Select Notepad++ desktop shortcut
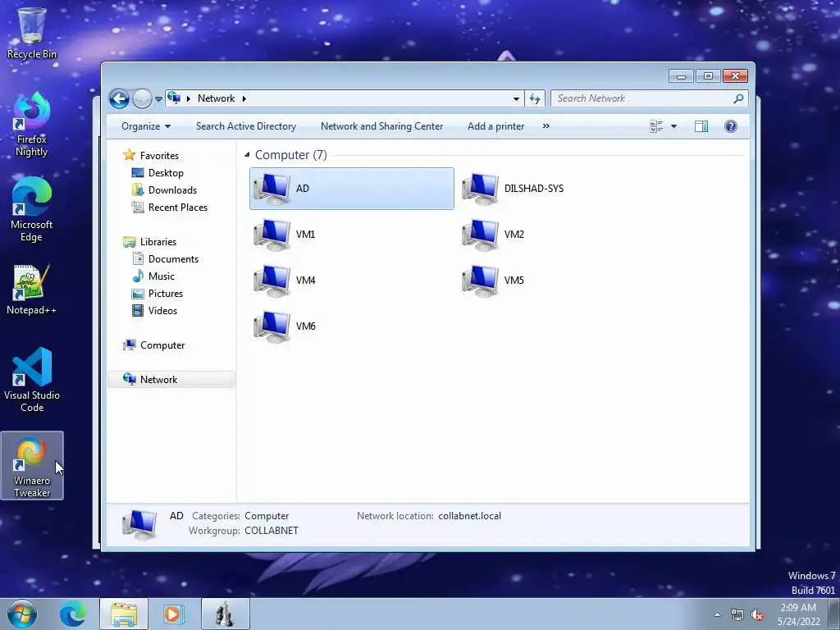Viewport: 840px width, 630px height. [x=32, y=290]
